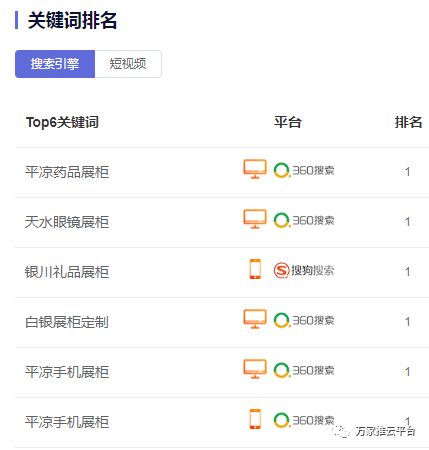
Task: Select keyword 天水眼镜展柜
Action: pos(67,222)
